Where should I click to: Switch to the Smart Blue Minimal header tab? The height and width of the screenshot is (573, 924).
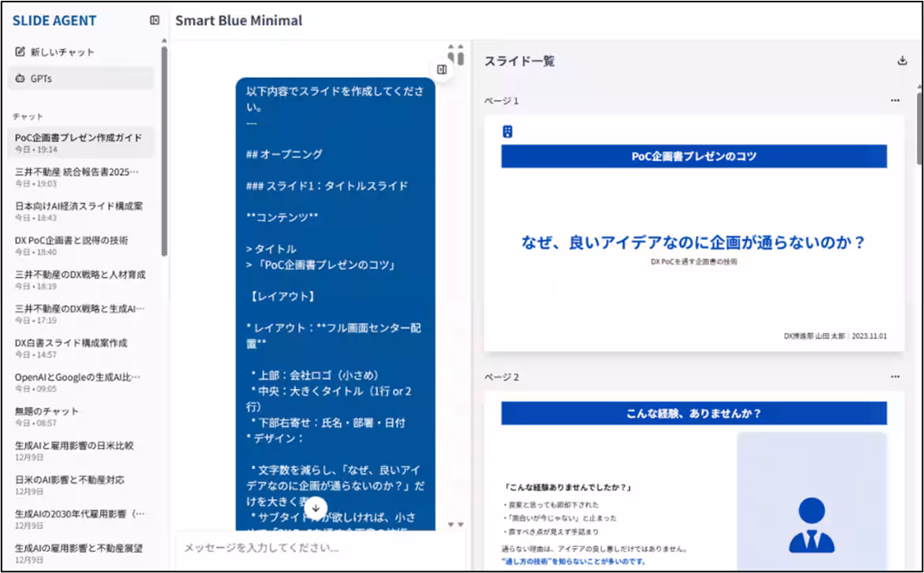pos(238,20)
